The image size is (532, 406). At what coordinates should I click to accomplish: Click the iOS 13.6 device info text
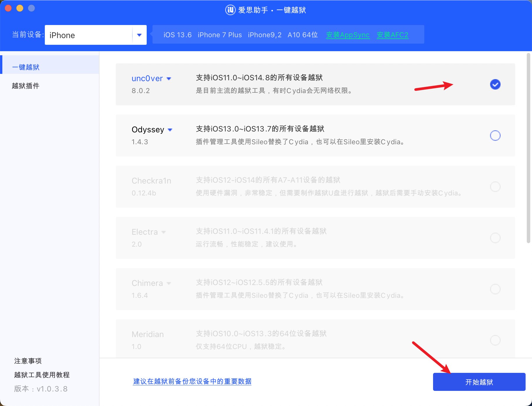pyautogui.click(x=178, y=35)
